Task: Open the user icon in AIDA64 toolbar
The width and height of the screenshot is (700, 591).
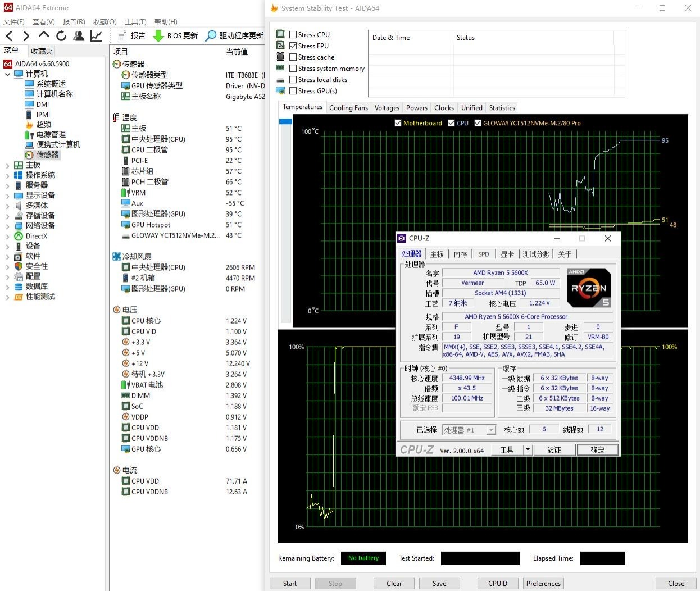Action: [79, 36]
